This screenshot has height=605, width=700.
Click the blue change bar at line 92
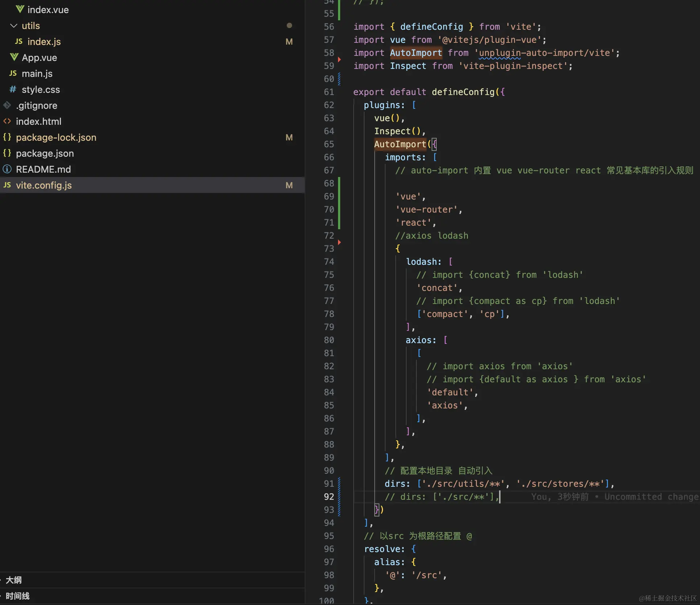click(x=339, y=497)
